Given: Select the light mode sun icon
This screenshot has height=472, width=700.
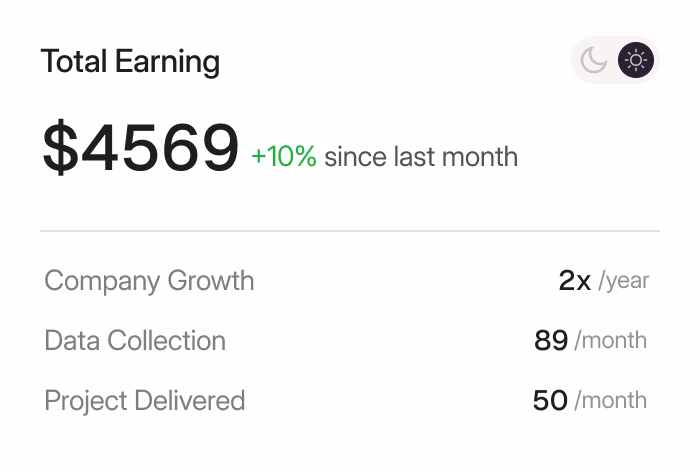Looking at the screenshot, I should 635,61.
